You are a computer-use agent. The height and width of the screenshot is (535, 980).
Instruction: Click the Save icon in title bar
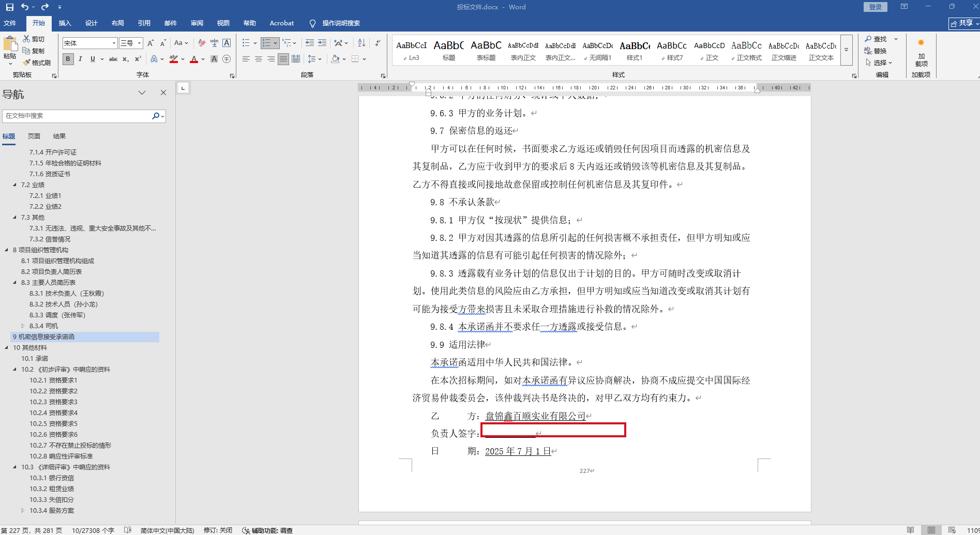(9, 7)
